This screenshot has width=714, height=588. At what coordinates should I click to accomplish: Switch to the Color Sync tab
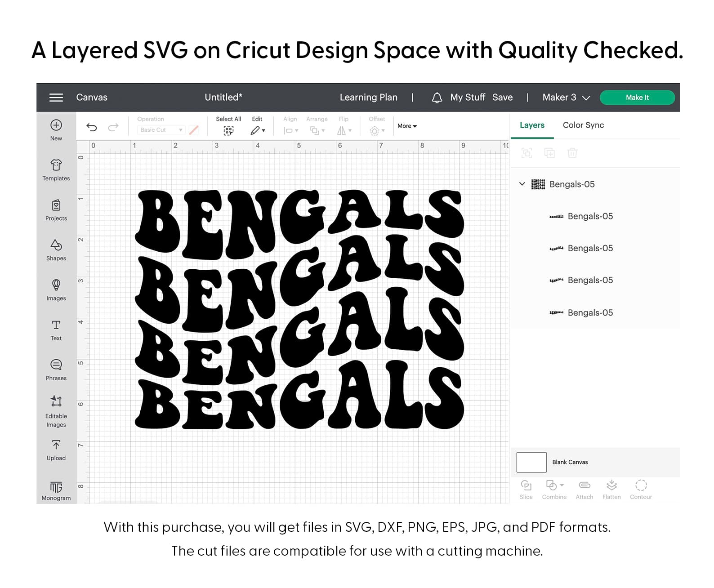[583, 125]
